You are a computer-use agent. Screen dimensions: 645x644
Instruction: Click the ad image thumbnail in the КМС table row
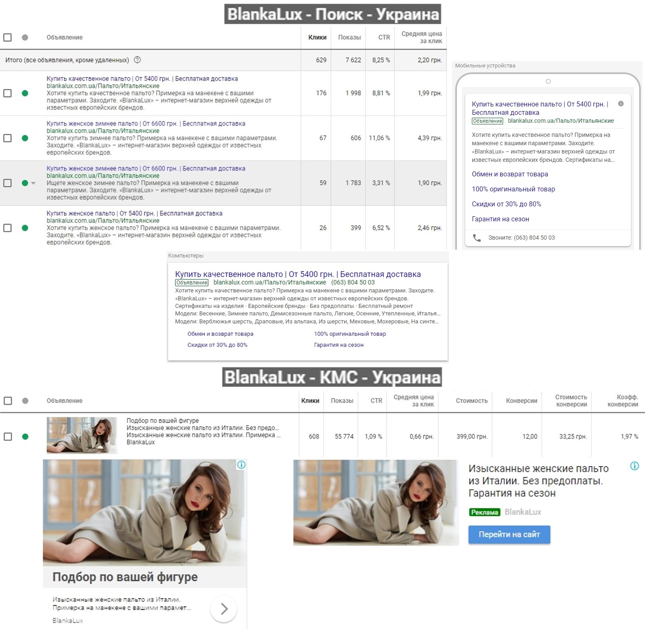(x=82, y=435)
